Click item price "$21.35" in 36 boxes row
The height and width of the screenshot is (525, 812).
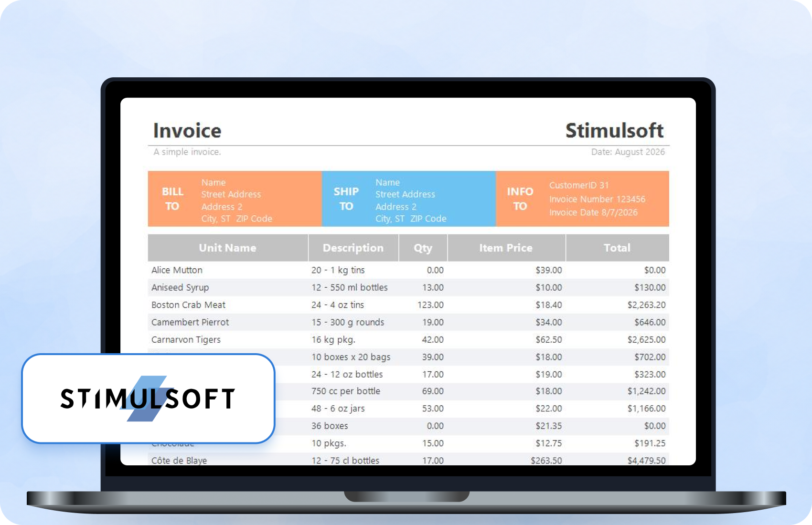point(548,426)
